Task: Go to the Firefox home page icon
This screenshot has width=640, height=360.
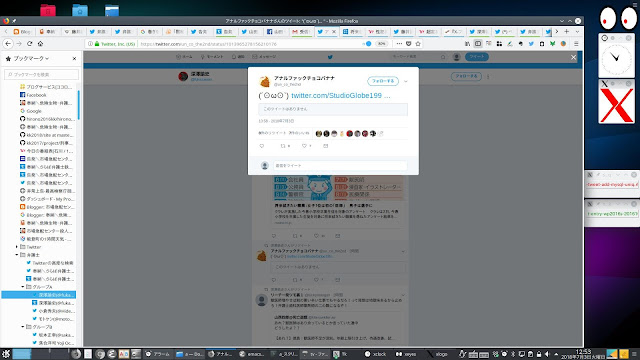Action: pos(40,44)
